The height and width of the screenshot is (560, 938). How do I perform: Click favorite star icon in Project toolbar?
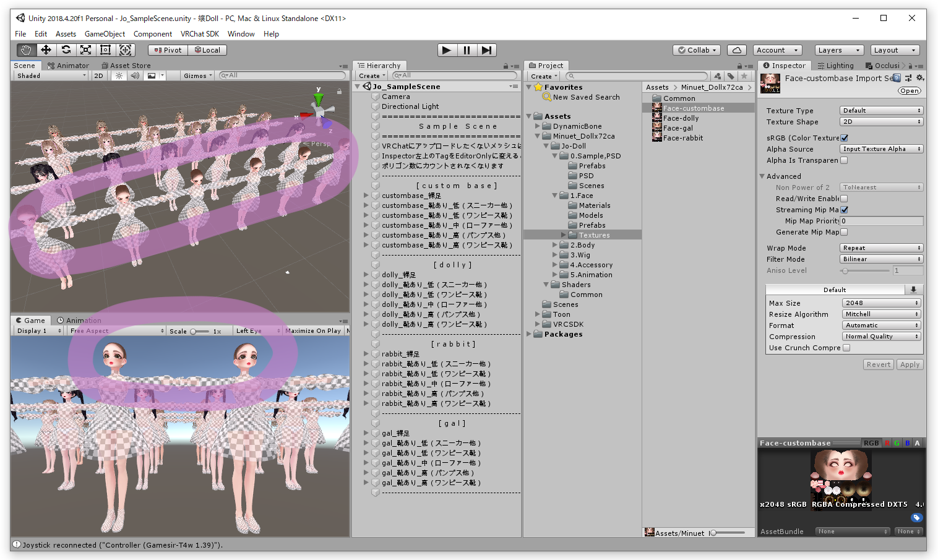coord(744,76)
